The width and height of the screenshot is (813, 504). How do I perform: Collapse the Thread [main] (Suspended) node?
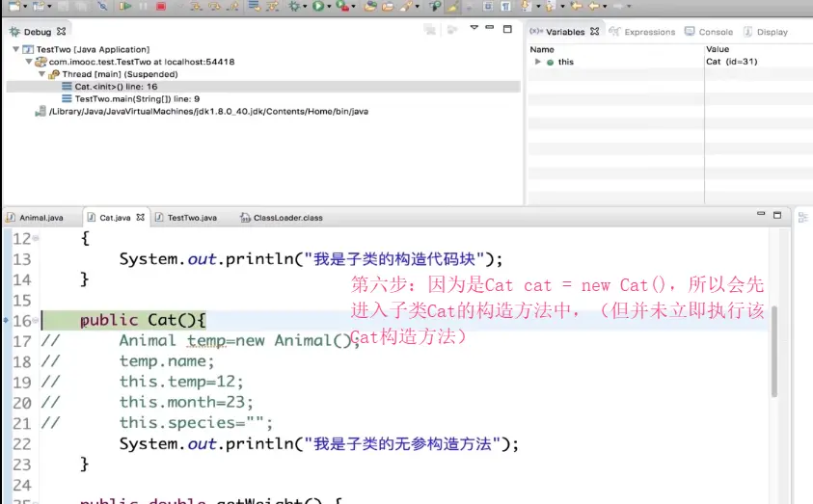click(x=41, y=74)
